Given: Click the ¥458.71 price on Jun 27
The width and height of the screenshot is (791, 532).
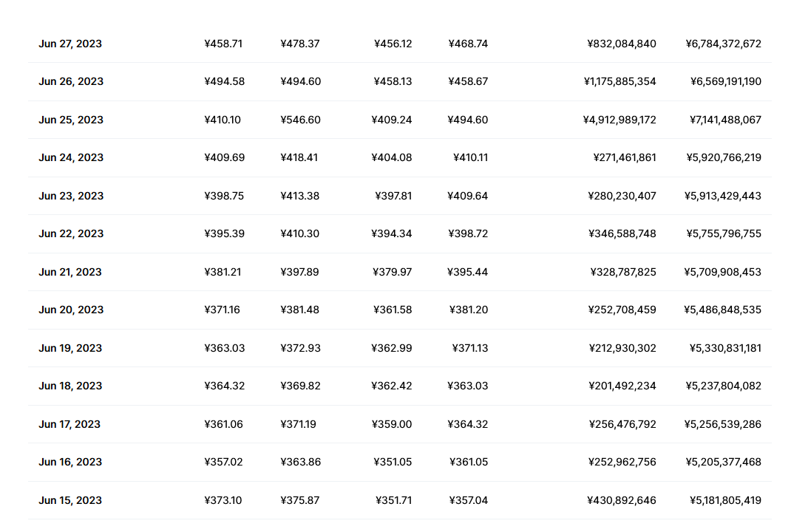Looking at the screenshot, I should click(x=223, y=44).
